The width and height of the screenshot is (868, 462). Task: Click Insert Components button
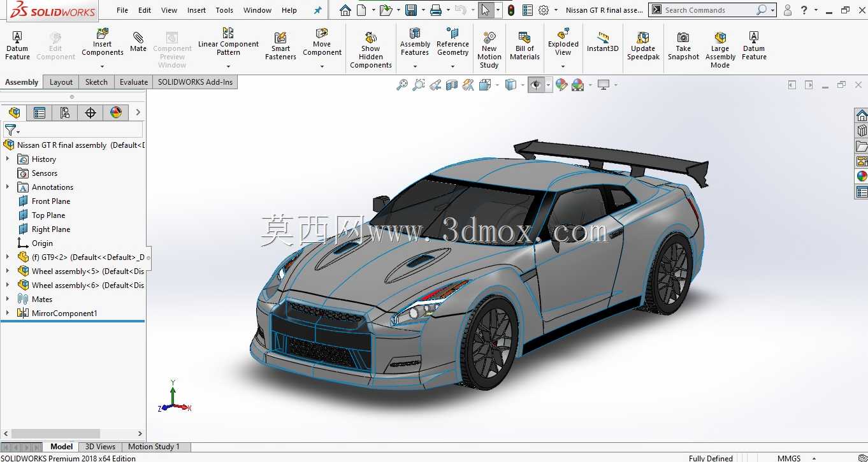pyautogui.click(x=103, y=42)
